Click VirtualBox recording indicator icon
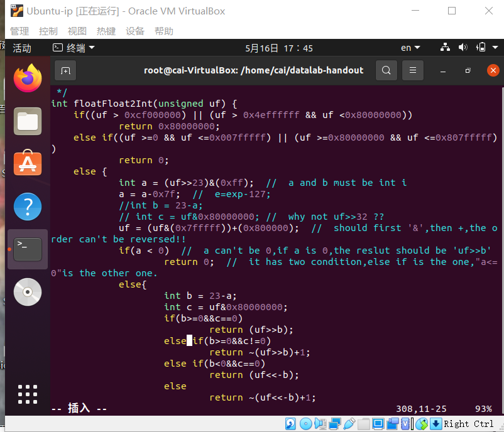 click(393, 424)
